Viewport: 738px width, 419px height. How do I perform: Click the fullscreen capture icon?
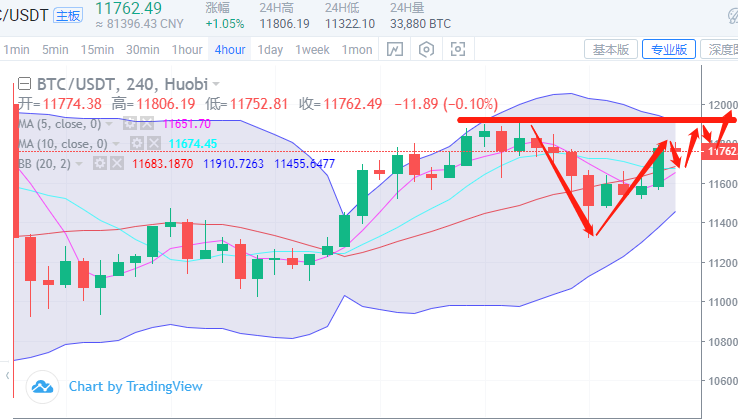tap(457, 49)
